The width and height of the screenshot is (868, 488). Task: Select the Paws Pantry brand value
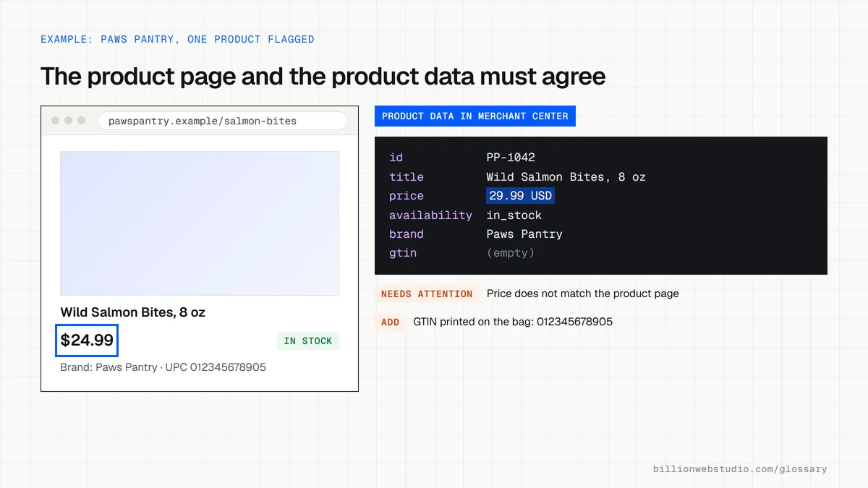[x=524, y=234]
